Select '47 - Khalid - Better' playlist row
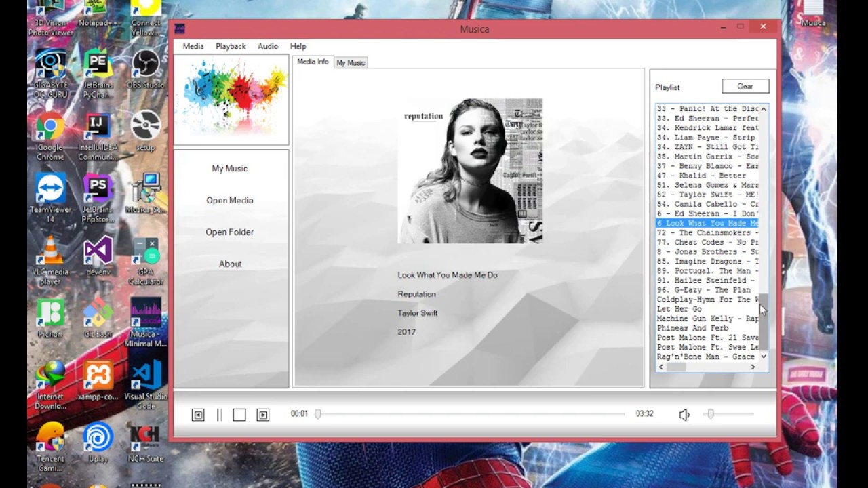The width and height of the screenshot is (868, 488). (x=707, y=175)
